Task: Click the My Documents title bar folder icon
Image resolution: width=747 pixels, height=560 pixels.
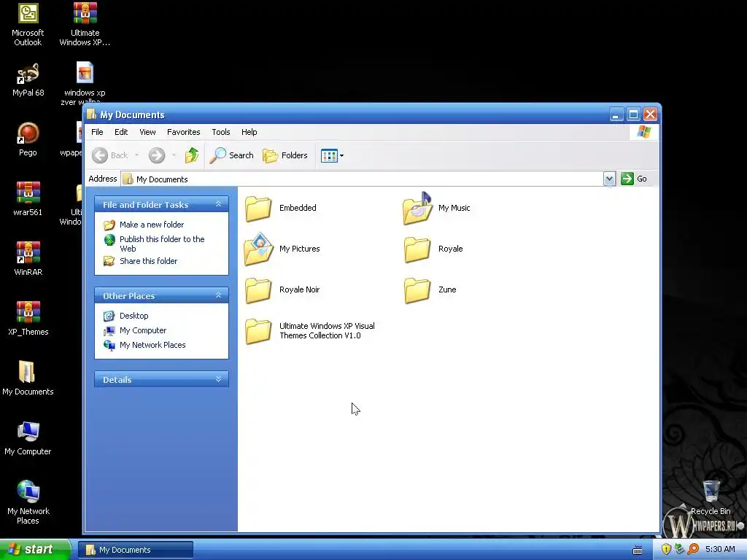Action: tap(91, 114)
